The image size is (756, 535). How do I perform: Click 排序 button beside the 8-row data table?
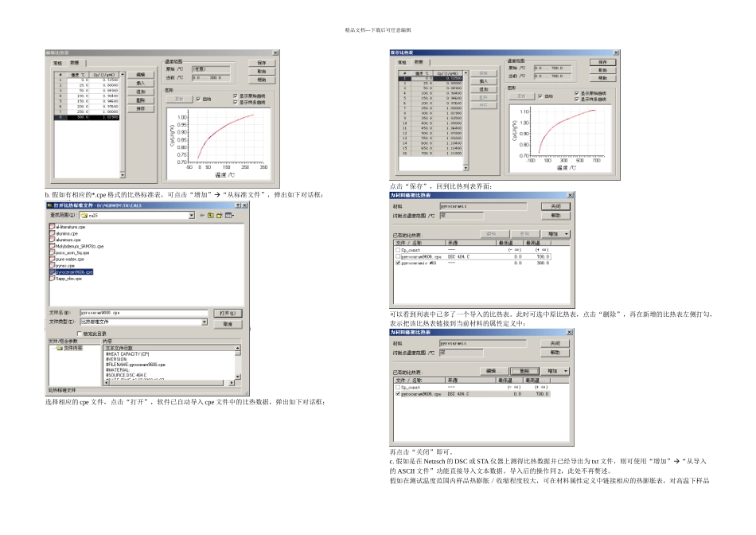coord(141,109)
